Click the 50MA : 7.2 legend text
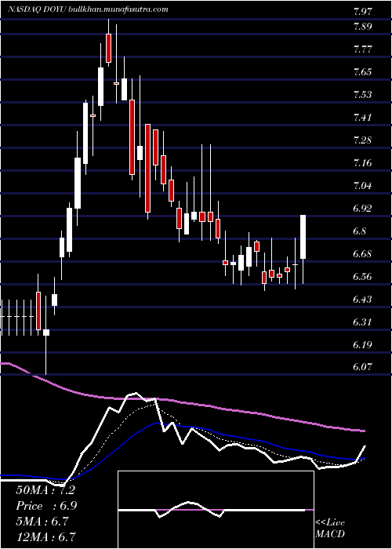The image size is (392, 549). [x=45, y=490]
